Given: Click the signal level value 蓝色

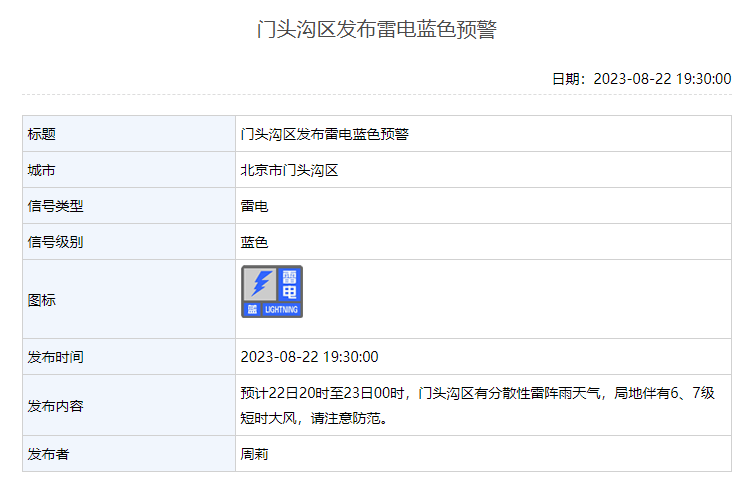Looking at the screenshot, I should coord(254,242).
